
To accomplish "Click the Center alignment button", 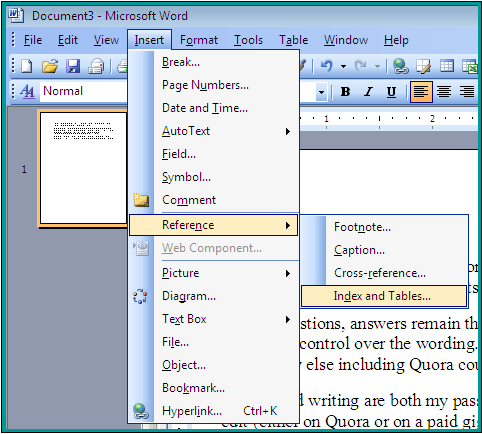I will click(444, 91).
